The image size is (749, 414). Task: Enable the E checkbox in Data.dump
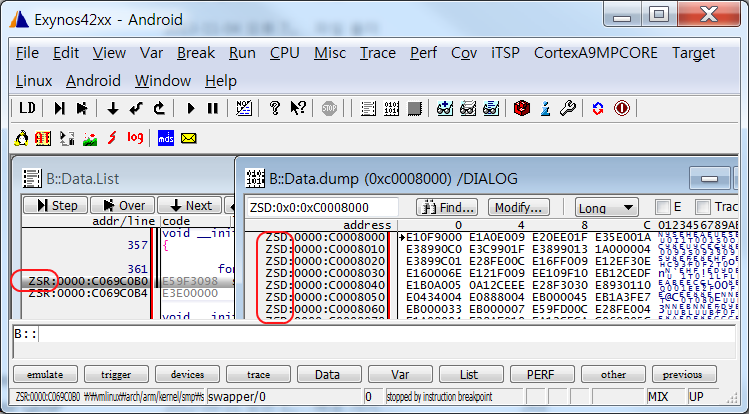point(663,207)
